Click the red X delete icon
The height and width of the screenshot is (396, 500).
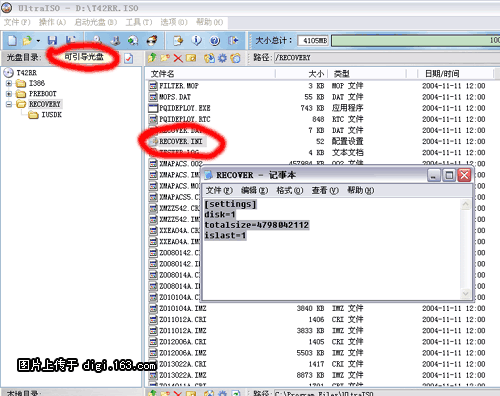tap(178, 58)
